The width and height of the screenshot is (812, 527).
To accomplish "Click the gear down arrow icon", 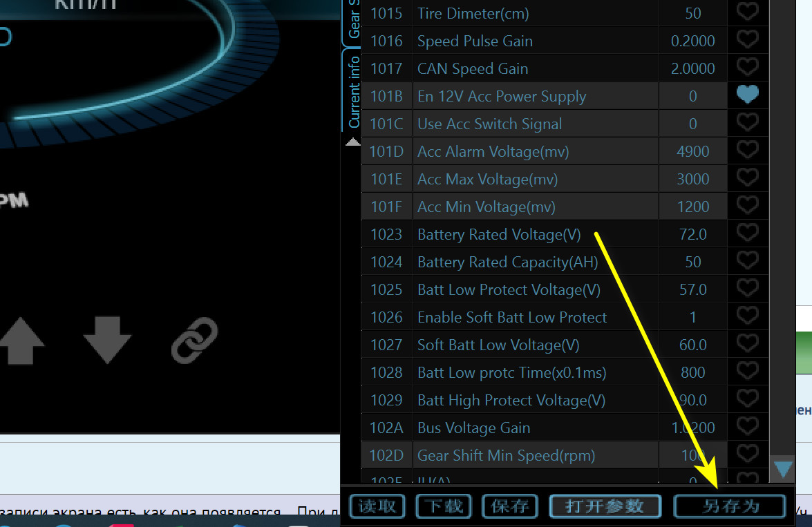I will [107, 341].
